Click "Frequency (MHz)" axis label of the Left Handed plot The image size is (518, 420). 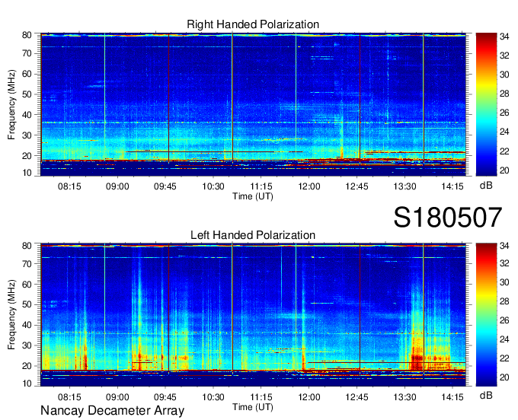(11, 315)
